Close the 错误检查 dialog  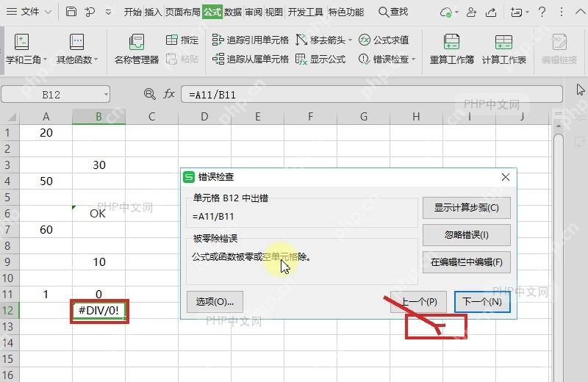tap(506, 177)
